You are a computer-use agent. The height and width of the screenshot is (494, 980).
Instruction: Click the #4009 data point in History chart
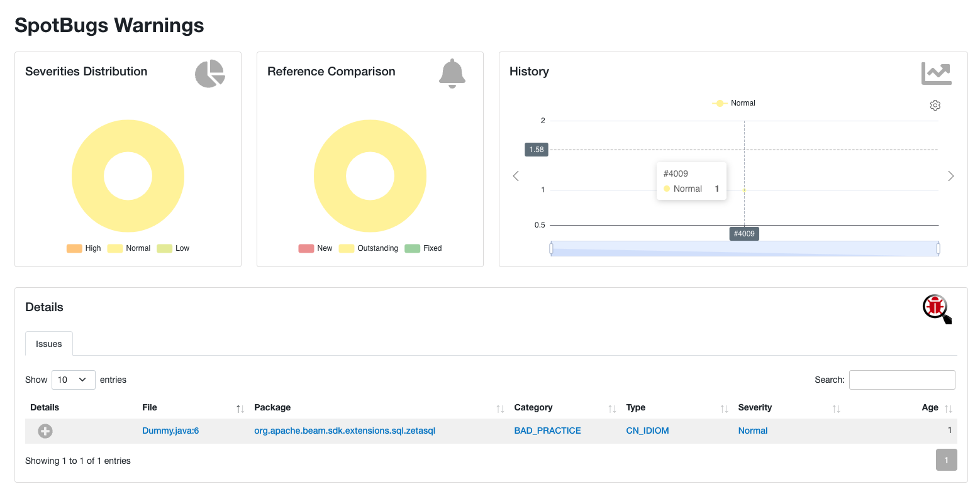point(744,190)
